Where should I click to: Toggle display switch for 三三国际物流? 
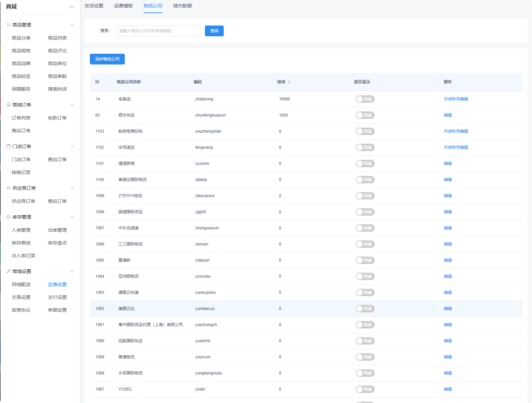365,244
